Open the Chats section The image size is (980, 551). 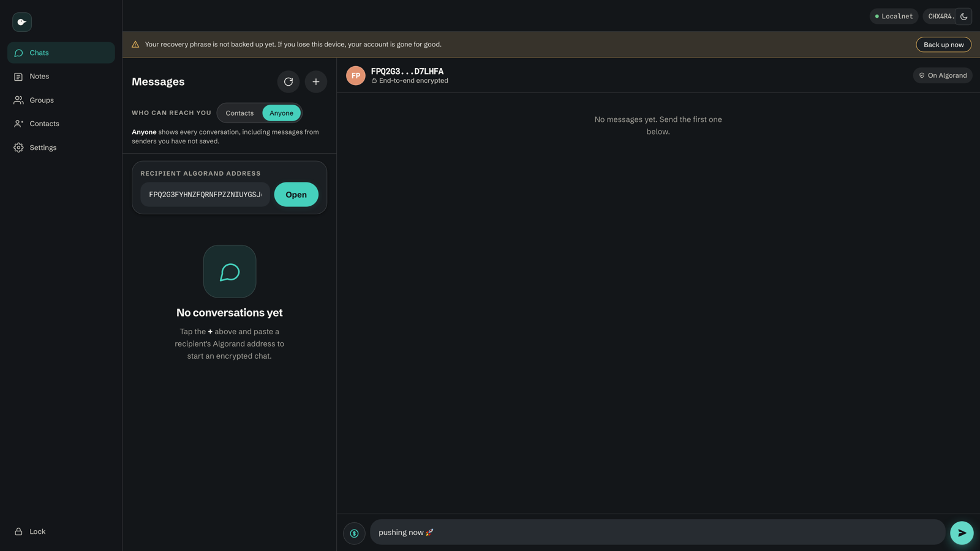(x=61, y=53)
